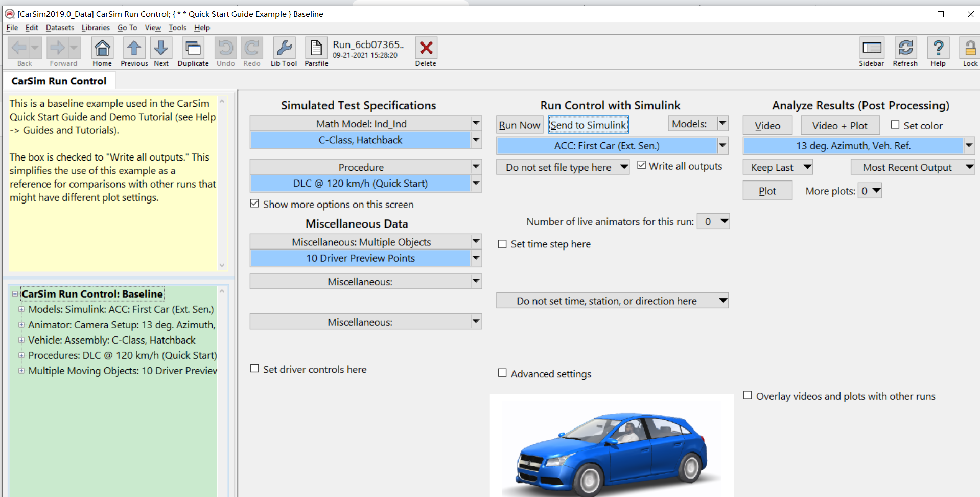Check the Set color box
Image resolution: width=980 pixels, height=497 pixels.
895,125
